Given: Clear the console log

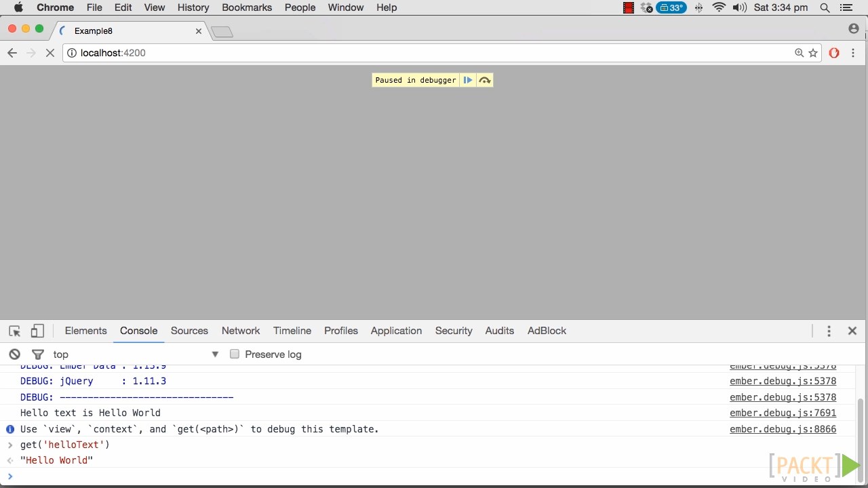Looking at the screenshot, I should coord(14,354).
